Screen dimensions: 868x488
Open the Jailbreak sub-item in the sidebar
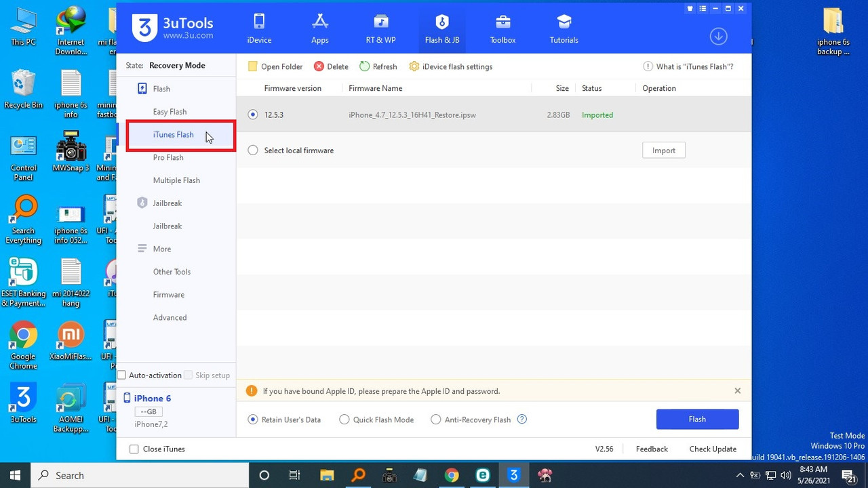tap(167, 226)
